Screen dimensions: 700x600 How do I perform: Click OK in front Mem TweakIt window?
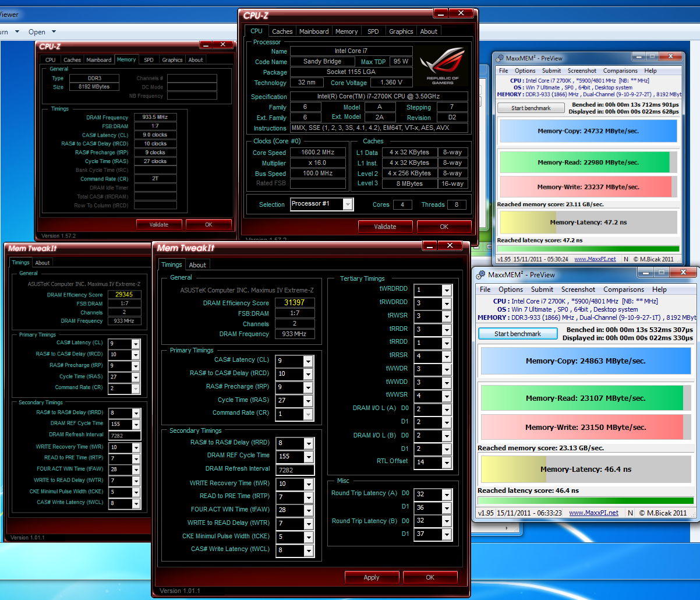point(430,577)
